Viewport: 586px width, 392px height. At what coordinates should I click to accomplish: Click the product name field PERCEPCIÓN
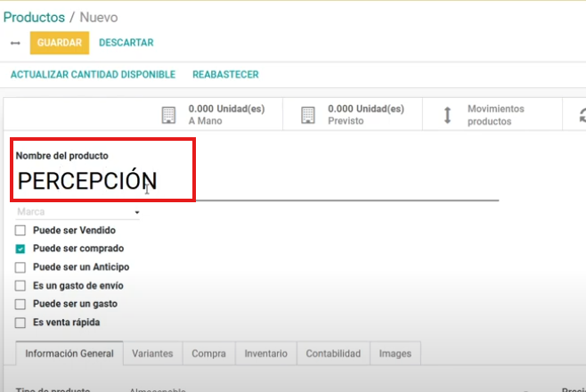pyautogui.click(x=257, y=181)
